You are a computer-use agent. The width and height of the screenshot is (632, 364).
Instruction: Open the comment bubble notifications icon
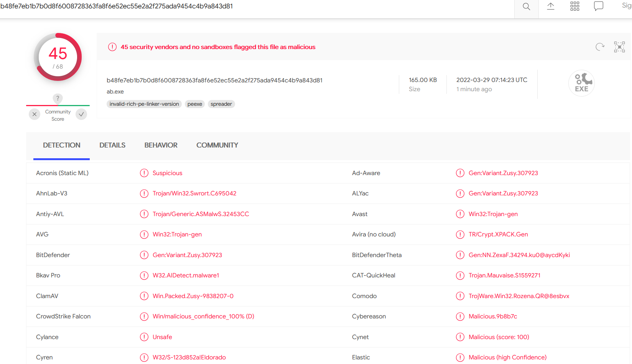click(x=599, y=6)
